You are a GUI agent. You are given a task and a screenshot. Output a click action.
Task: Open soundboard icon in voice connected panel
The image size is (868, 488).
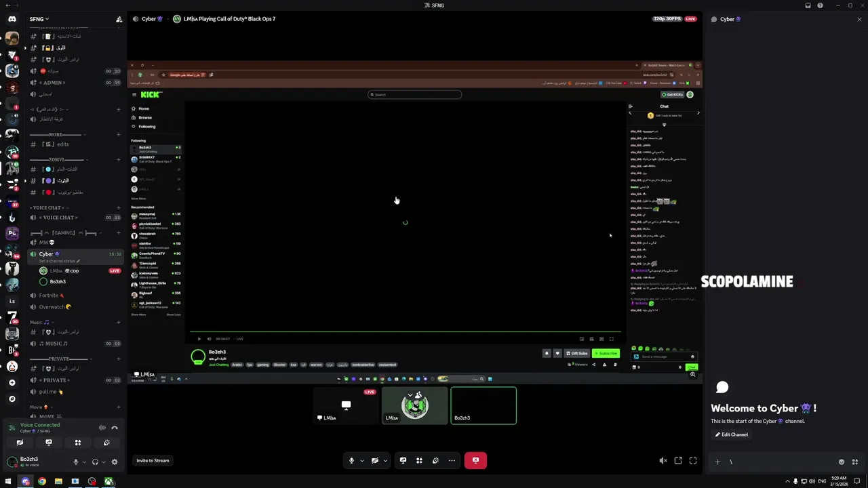click(106, 443)
